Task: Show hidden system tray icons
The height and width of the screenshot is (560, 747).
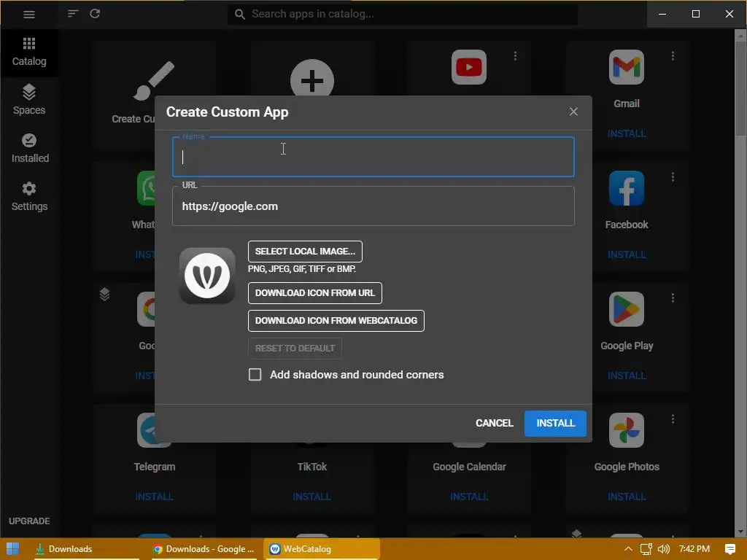Action: (x=628, y=549)
